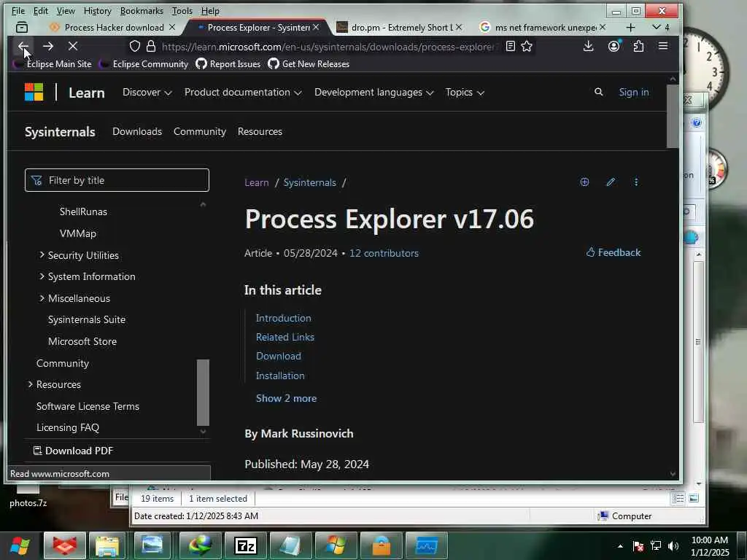Viewport: 747px width, 560px height.
Task: Click the Microsoft logo
Action: pos(34,92)
